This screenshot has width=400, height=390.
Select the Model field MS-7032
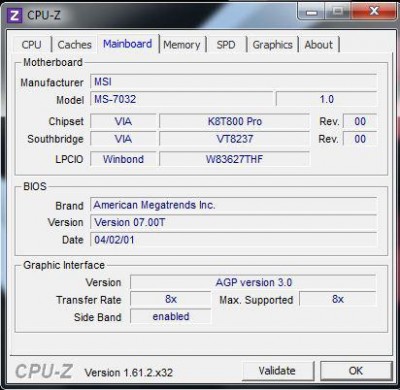[x=182, y=99]
